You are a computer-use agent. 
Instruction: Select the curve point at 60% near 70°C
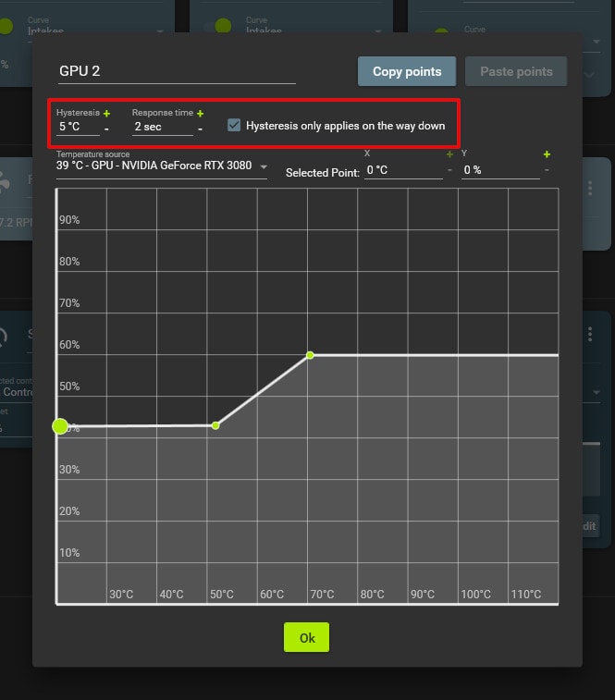tap(310, 355)
